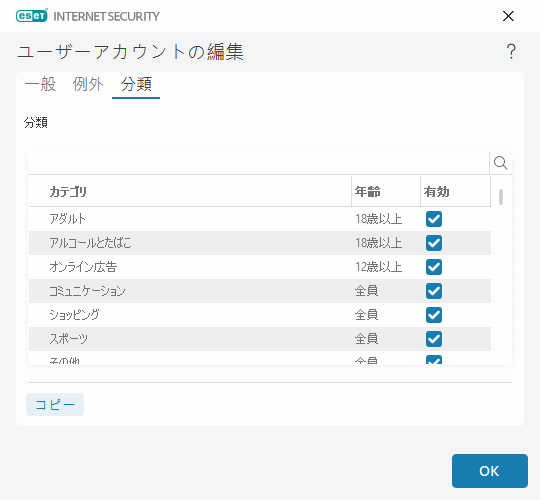
Task: Toggle the コミュニケーション enabled checkbox
Action: (434, 291)
